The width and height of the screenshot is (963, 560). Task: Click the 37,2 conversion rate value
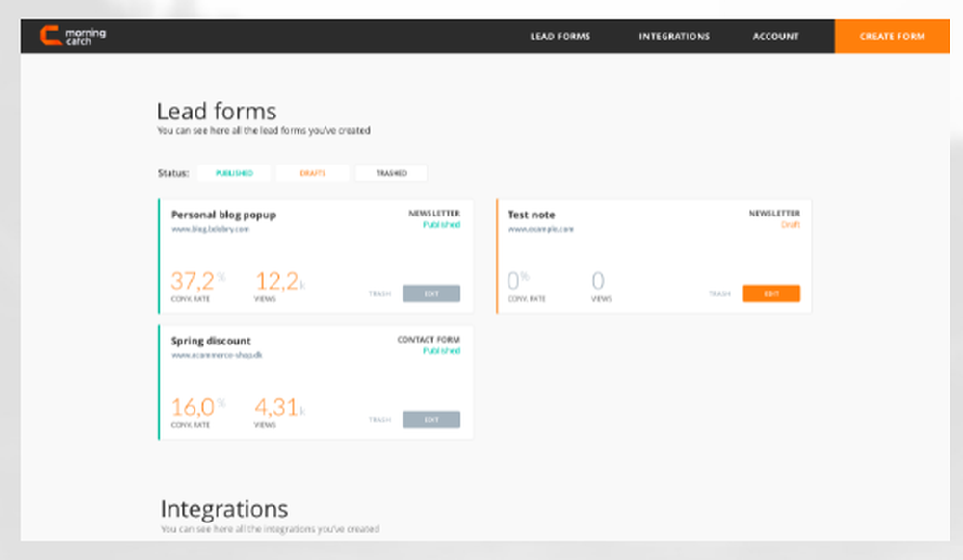[193, 281]
